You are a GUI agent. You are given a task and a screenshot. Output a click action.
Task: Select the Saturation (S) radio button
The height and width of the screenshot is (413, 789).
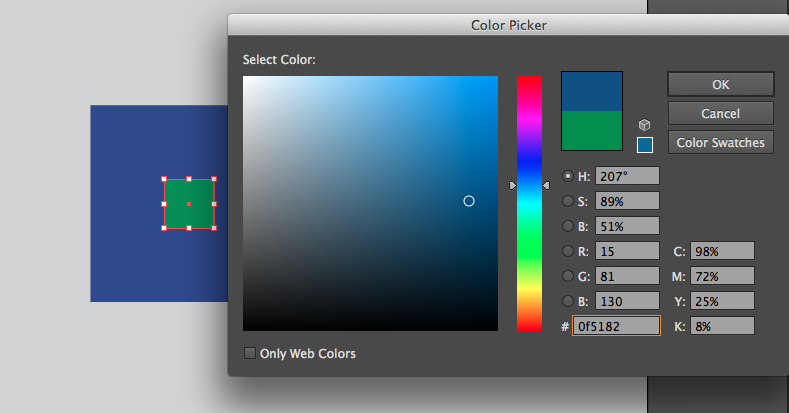(x=569, y=201)
